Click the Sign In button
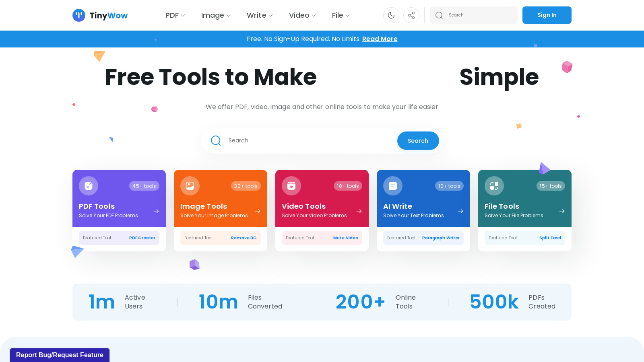This screenshot has height=362, width=644. pos(547,15)
